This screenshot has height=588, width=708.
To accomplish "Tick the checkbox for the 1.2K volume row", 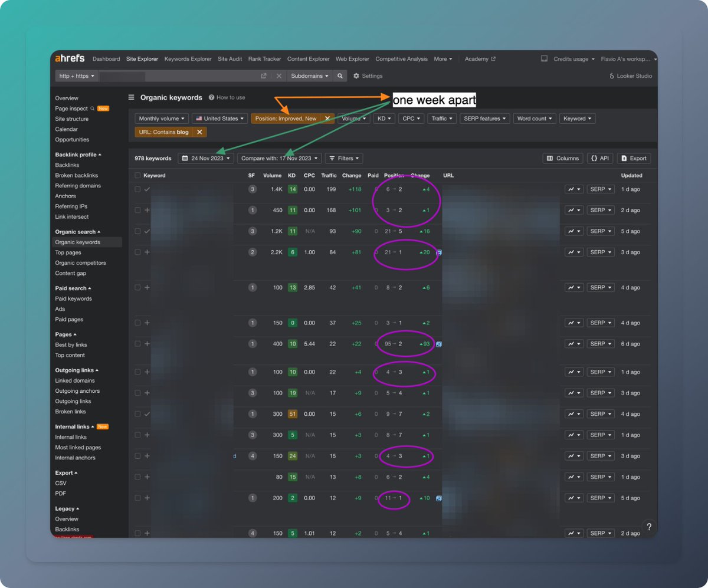I will click(137, 231).
